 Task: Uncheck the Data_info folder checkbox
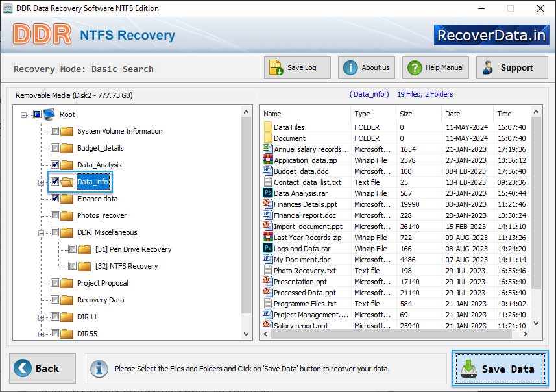(x=54, y=182)
